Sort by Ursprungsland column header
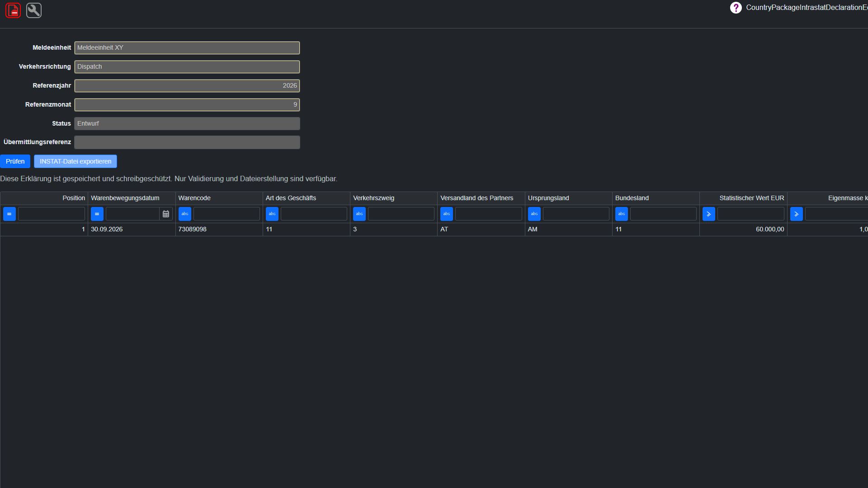This screenshot has height=488, width=868. tap(569, 198)
